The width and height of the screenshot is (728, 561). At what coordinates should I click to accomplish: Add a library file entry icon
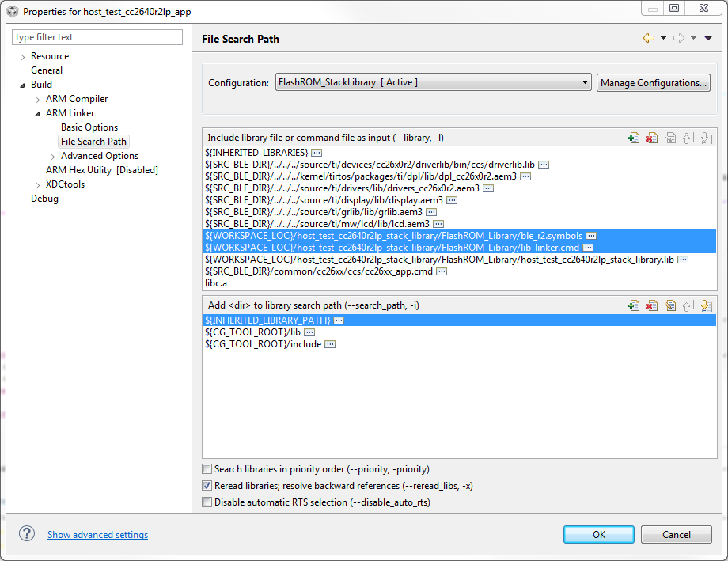(634, 138)
